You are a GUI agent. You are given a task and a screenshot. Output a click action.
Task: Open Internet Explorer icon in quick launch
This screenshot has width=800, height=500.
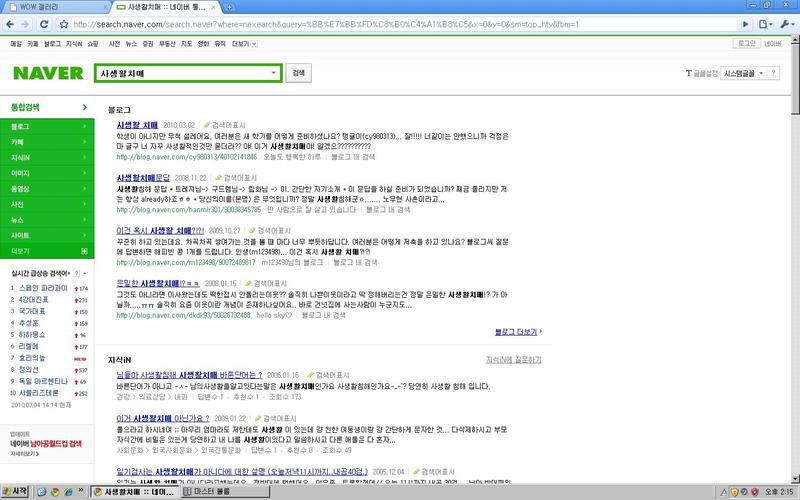68,492
